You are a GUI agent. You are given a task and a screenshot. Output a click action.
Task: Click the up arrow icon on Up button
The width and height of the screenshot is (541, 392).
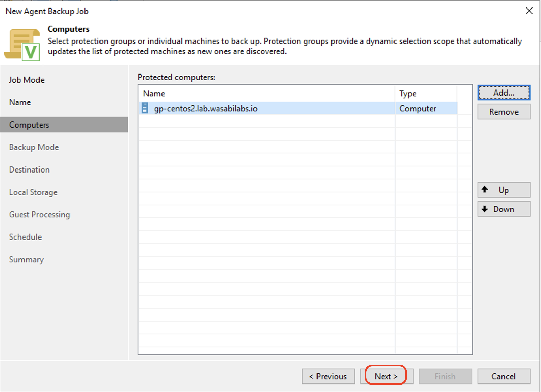(485, 190)
